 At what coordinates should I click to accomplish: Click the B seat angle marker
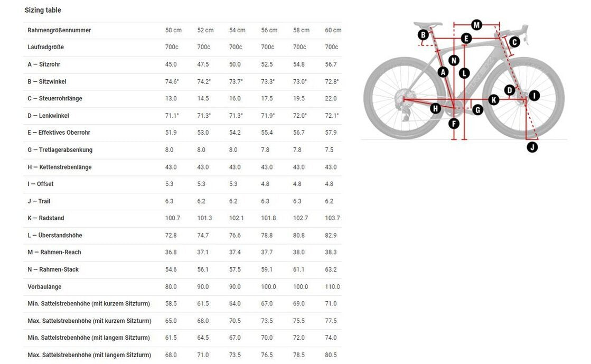coord(423,35)
